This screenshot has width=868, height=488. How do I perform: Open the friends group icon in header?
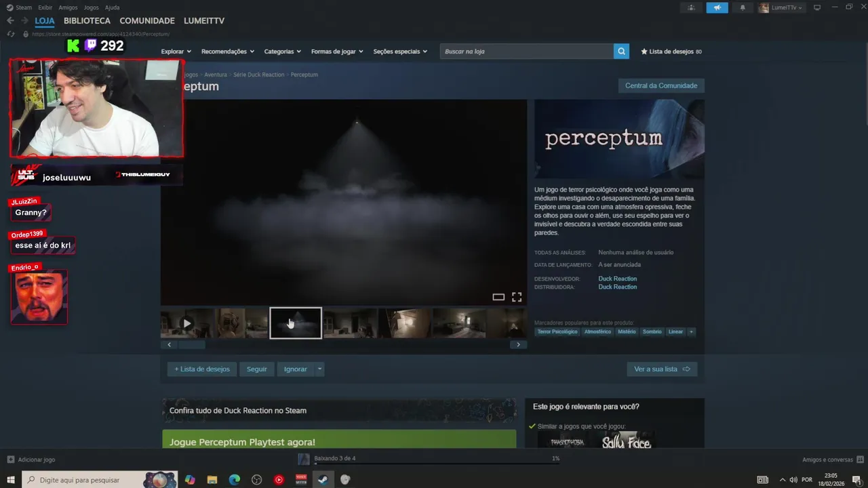pos(691,7)
